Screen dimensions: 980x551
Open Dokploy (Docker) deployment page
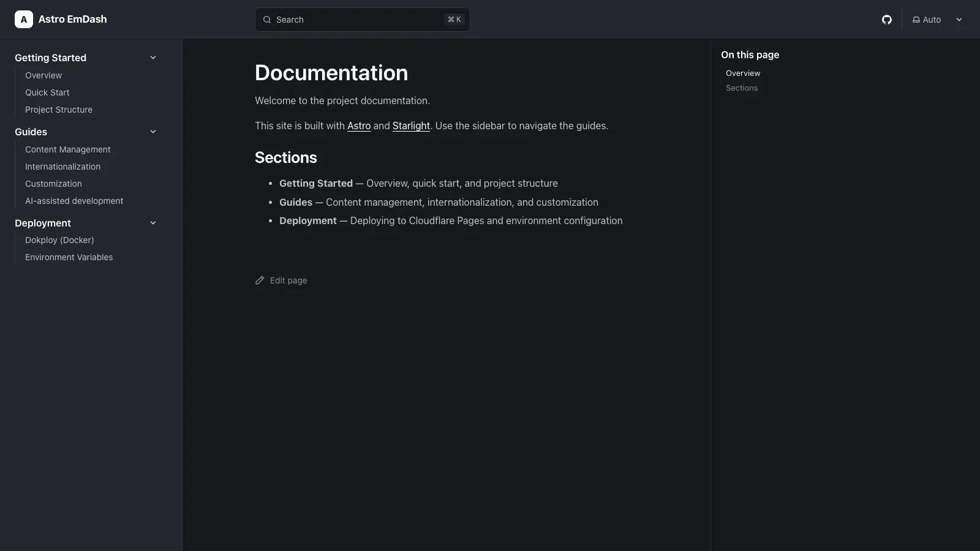(59, 240)
